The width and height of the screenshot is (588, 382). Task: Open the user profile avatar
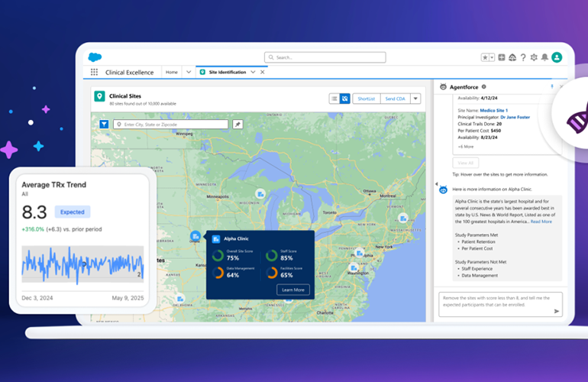coord(557,57)
